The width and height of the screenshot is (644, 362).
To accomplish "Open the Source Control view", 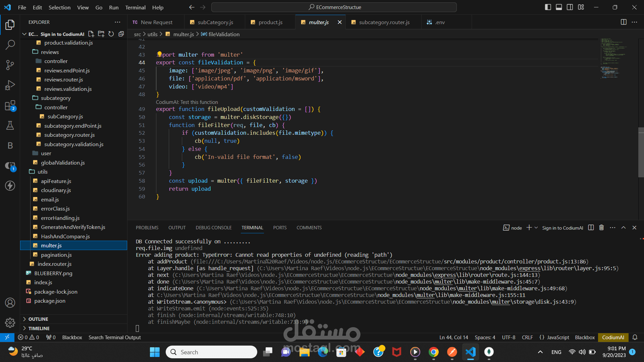I will point(10,65).
